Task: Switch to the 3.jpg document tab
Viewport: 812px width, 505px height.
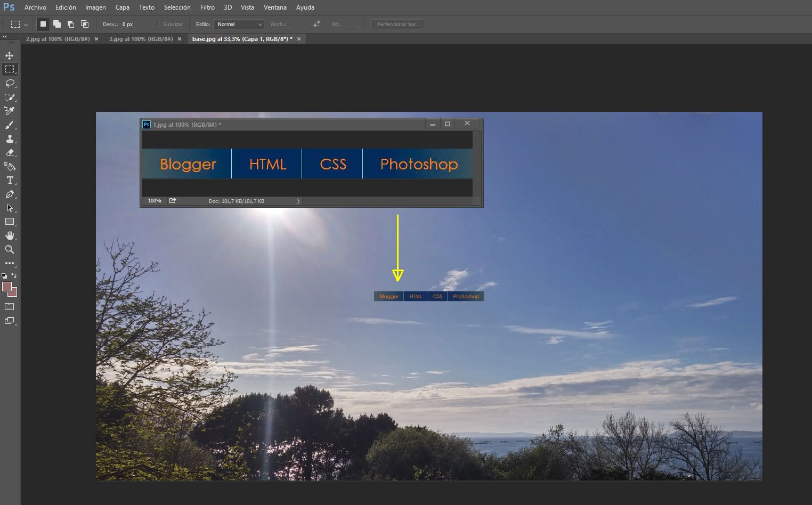Action: (141, 39)
